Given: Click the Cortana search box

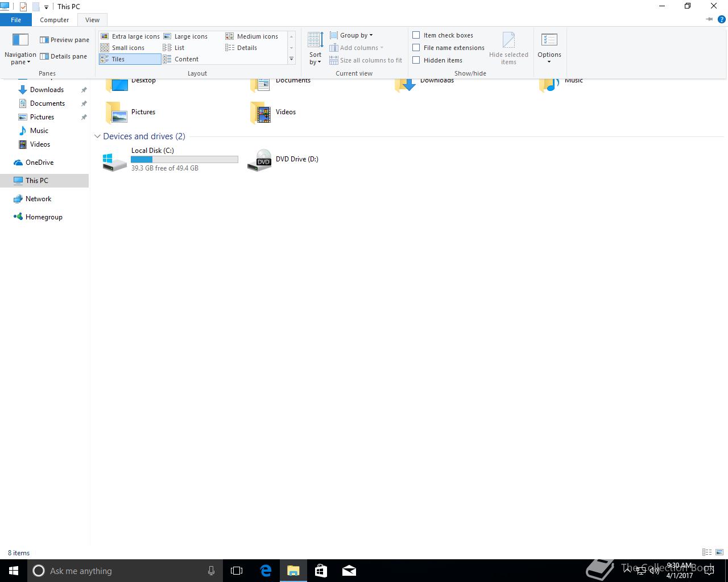Looking at the screenshot, I should [x=125, y=571].
